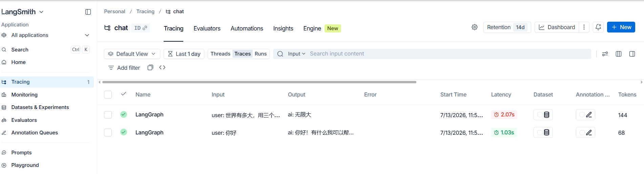
Task: Sort by the Latency column header
Action: click(x=501, y=95)
